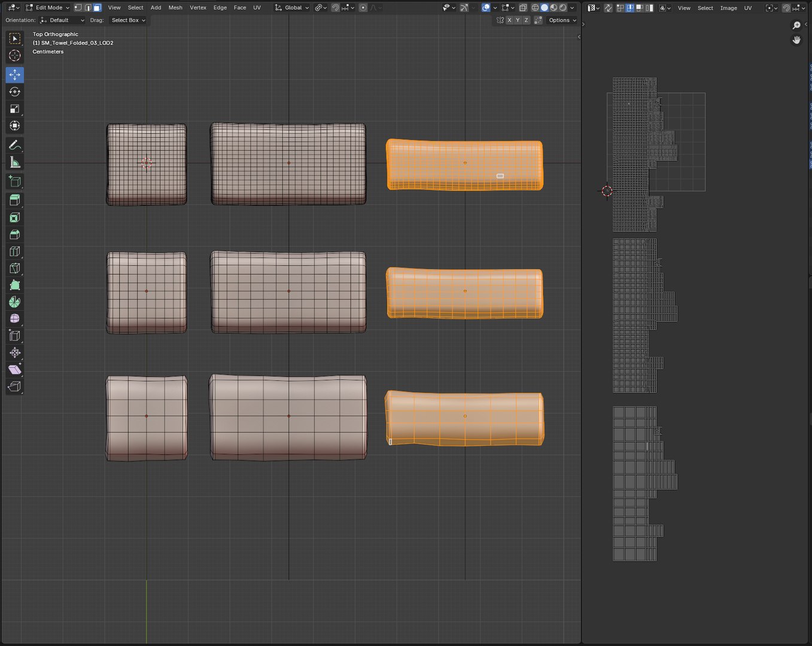
Task: Select the Select Box tool icon
Action: 15,39
